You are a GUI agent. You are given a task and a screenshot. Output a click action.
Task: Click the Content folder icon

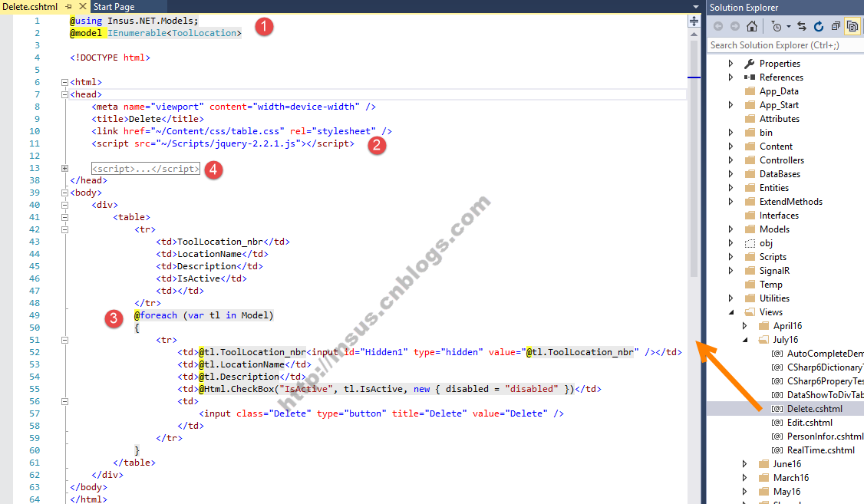(750, 146)
